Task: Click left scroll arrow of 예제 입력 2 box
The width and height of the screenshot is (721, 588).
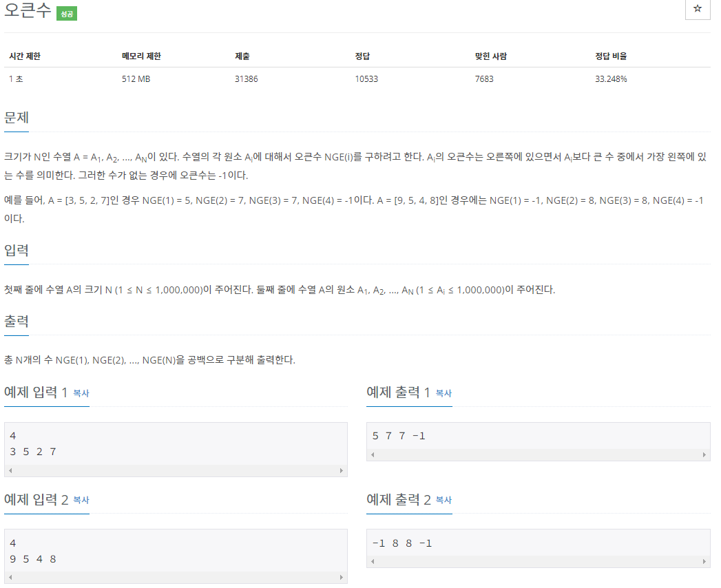Action: click(x=10, y=577)
